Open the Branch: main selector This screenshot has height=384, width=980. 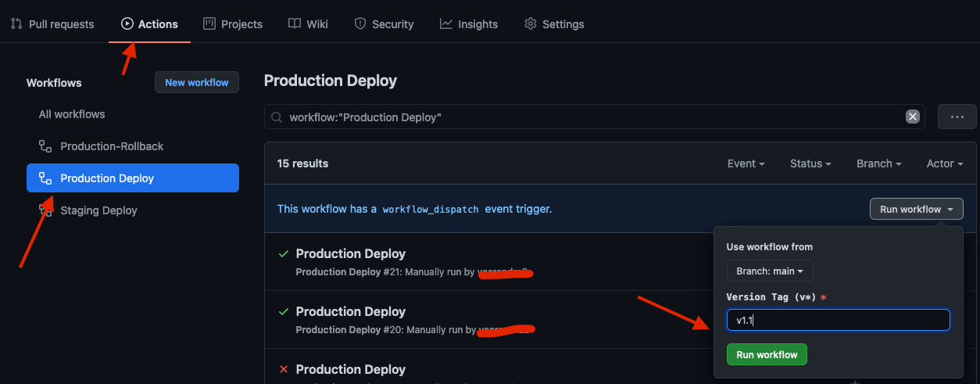point(770,271)
